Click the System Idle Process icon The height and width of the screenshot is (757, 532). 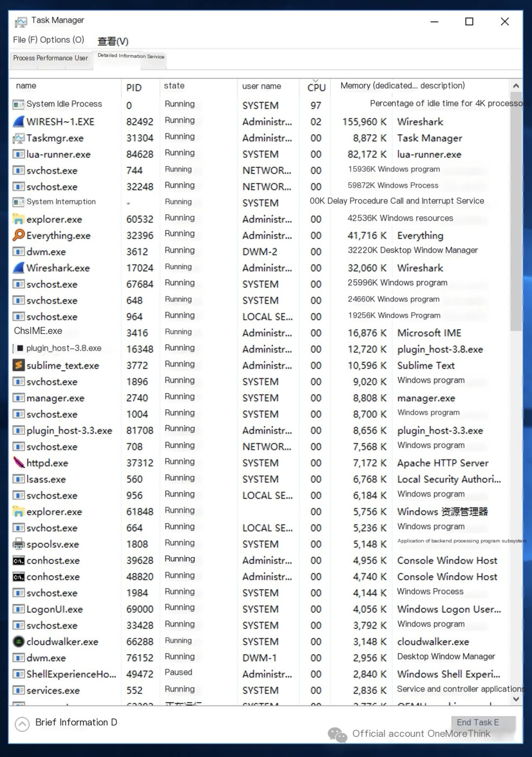18,104
